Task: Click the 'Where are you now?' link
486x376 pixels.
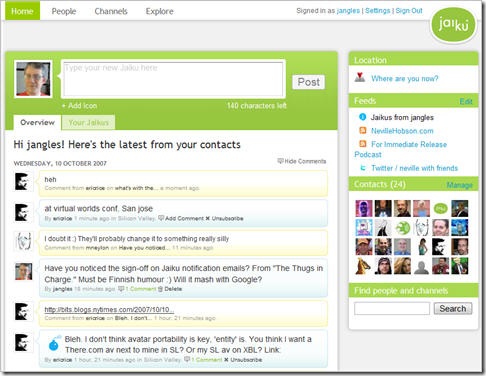Action: click(405, 79)
